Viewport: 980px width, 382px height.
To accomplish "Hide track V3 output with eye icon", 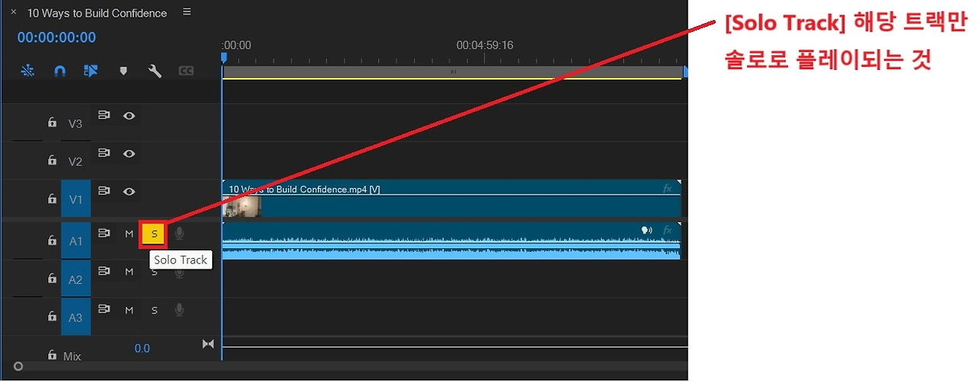I will tap(129, 116).
